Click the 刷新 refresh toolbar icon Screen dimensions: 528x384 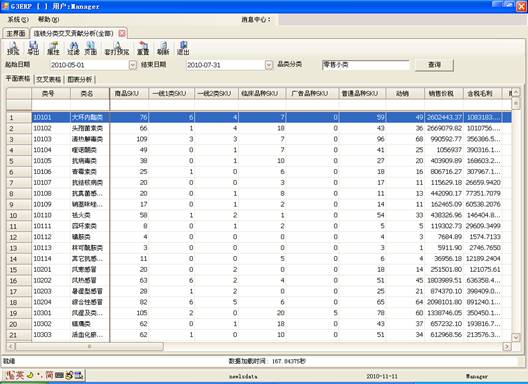coord(163,48)
